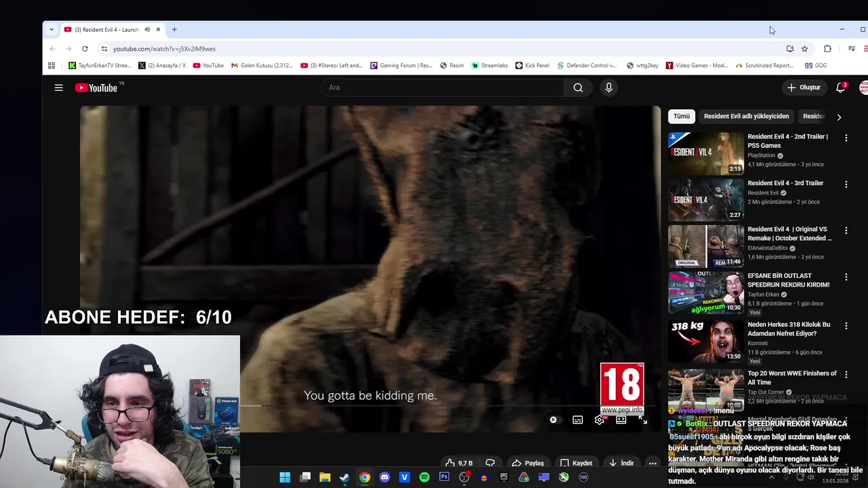The height and width of the screenshot is (488, 868).
Task: Enter fullscreen on the video player
Action: [643, 420]
